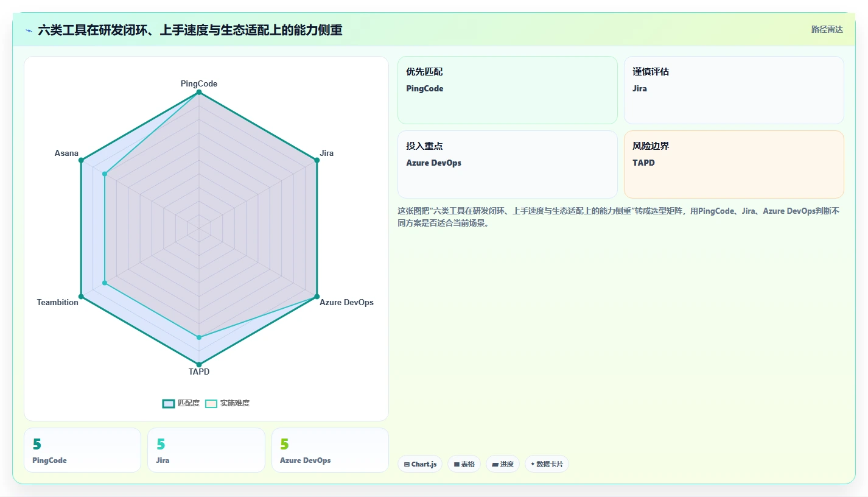Viewport: 868px width, 497px height.
Task: Click the 匹配度 data point at TAPD
Action: [x=199, y=365]
